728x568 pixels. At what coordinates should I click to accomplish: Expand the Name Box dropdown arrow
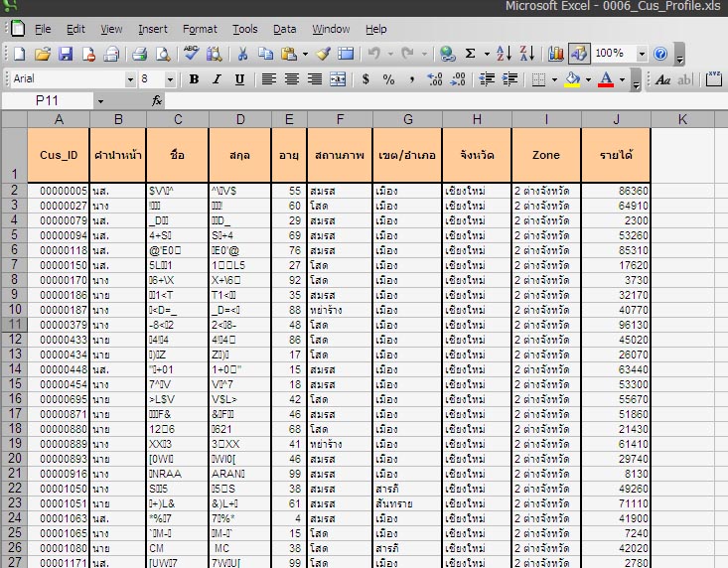(x=100, y=101)
